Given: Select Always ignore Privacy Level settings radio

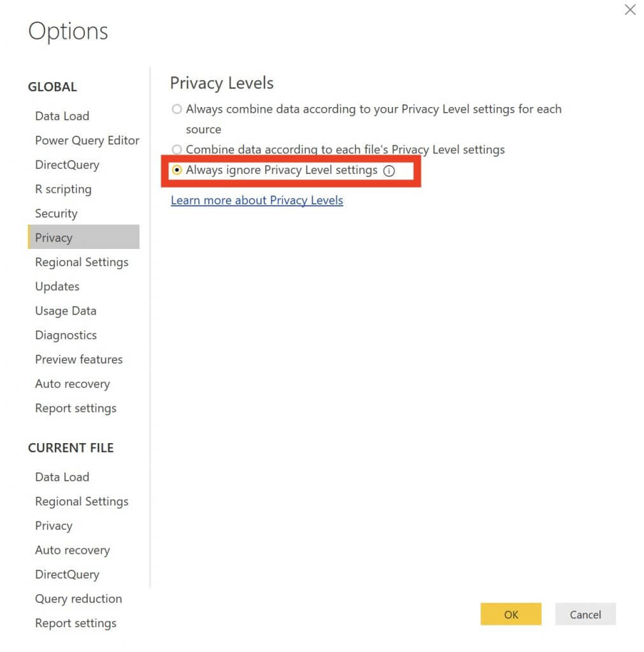Looking at the screenshot, I should pyautogui.click(x=177, y=170).
